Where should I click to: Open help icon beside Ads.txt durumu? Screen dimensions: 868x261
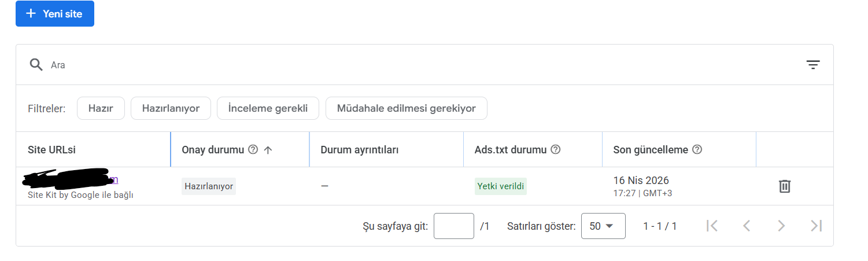point(556,149)
